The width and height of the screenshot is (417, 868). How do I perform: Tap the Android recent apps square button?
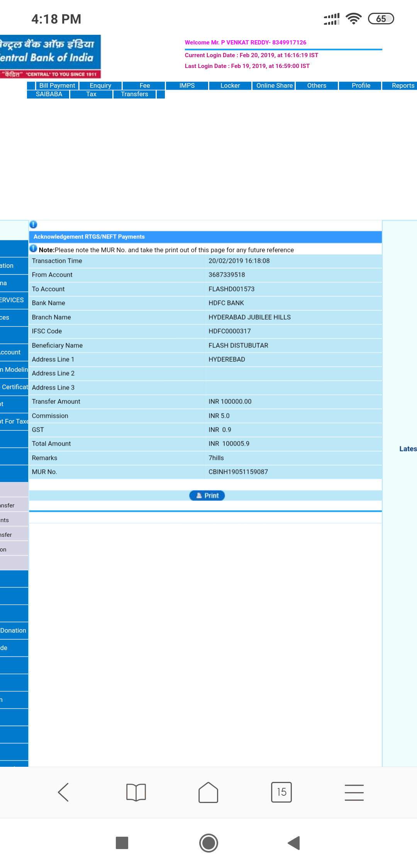pyautogui.click(x=122, y=843)
